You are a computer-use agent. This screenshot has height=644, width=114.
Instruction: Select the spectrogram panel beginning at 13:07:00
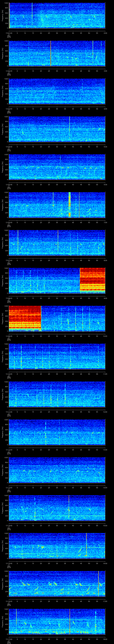(57, 243)
